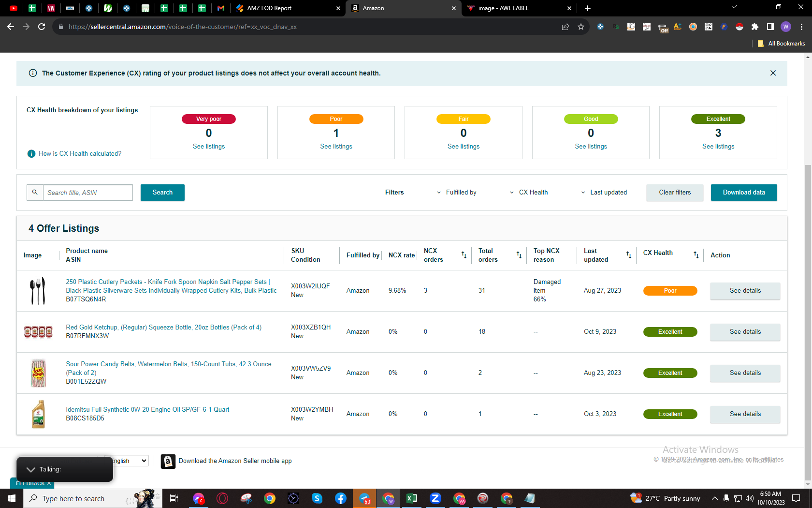This screenshot has height=508, width=812.
Task: Expand the CX Health filter dropdown
Action: (529, 193)
